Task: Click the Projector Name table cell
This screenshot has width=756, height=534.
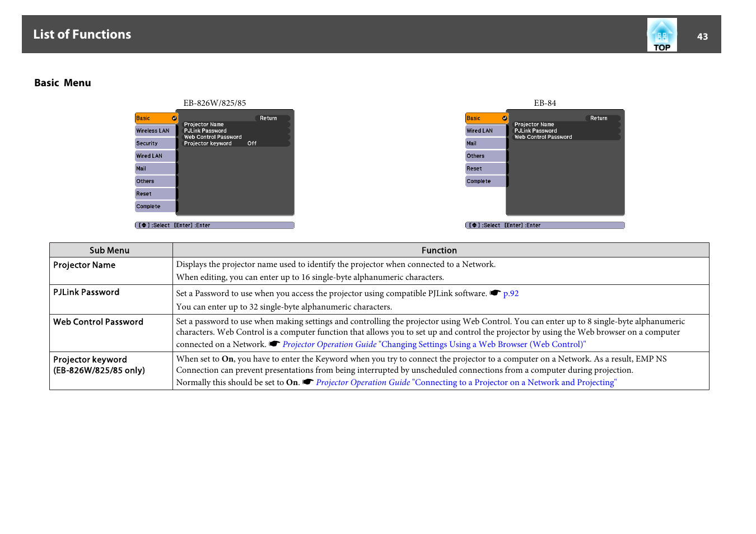Action: pyautogui.click(x=111, y=271)
